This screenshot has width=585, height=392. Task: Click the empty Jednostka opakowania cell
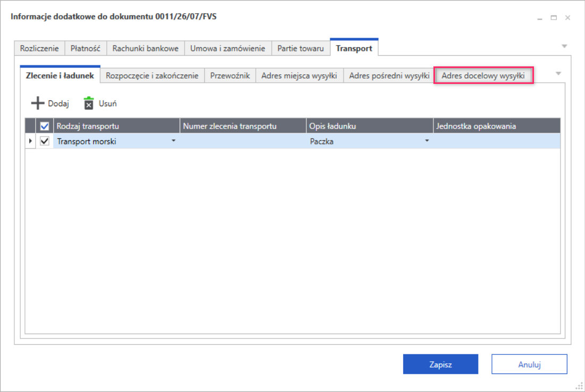click(x=497, y=141)
